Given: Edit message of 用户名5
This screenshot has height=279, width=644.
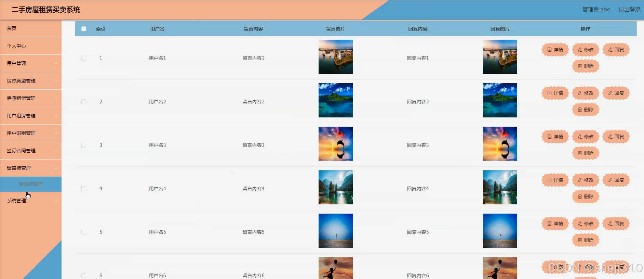Looking at the screenshot, I should (586, 224).
